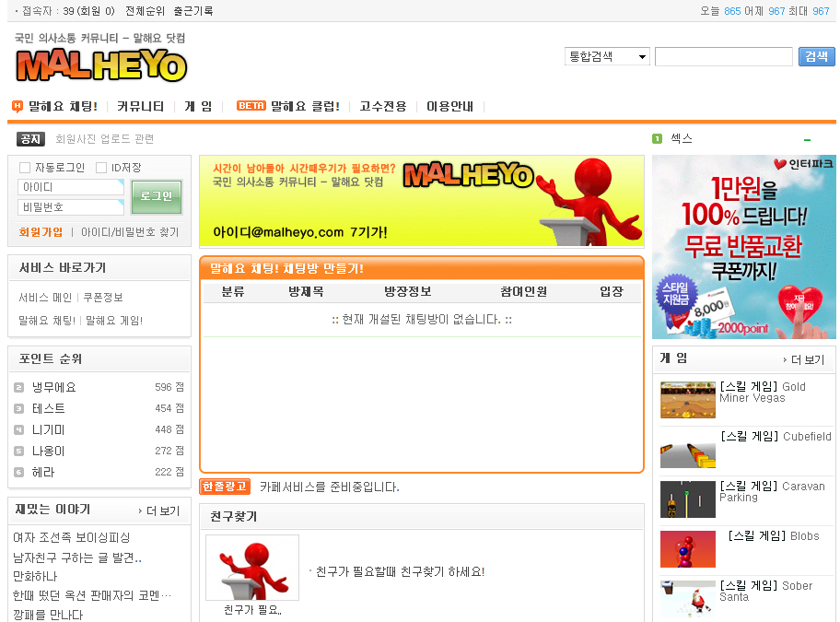Open the 고수전용 menu item

click(x=382, y=106)
